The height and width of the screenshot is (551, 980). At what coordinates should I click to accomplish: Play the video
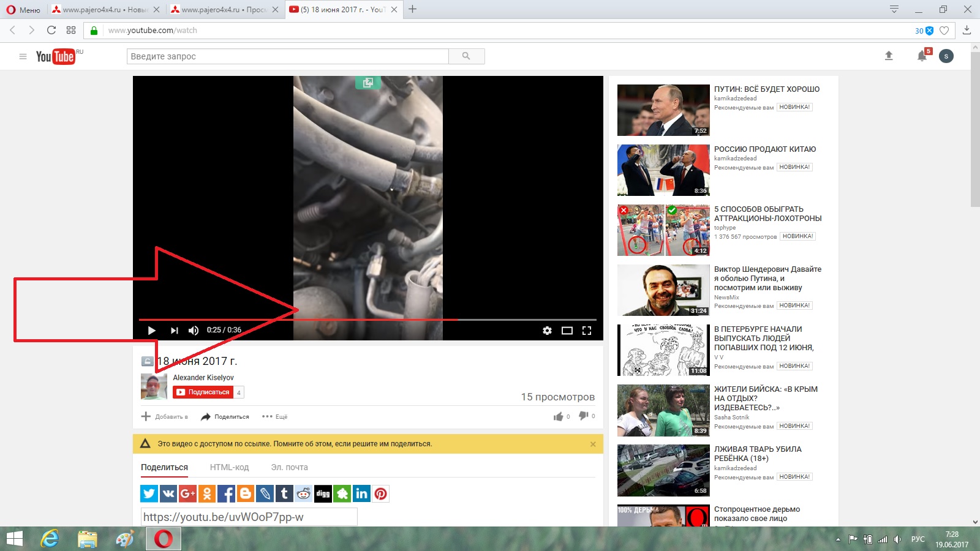point(151,331)
